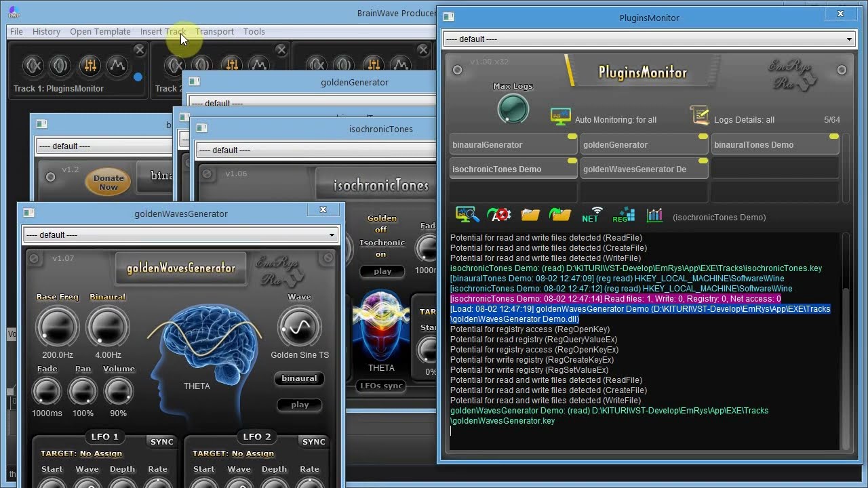Click the Max Logs knob
The height and width of the screenshot is (488, 868).
click(x=513, y=108)
